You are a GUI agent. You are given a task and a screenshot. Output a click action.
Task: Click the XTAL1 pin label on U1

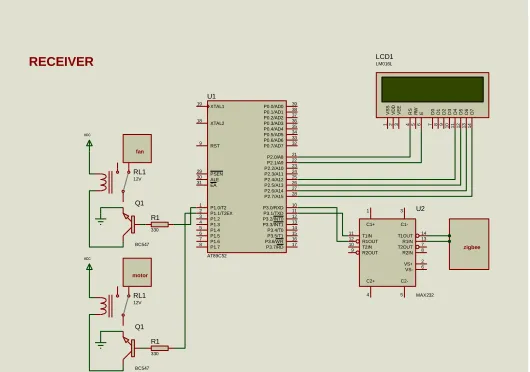click(x=217, y=106)
